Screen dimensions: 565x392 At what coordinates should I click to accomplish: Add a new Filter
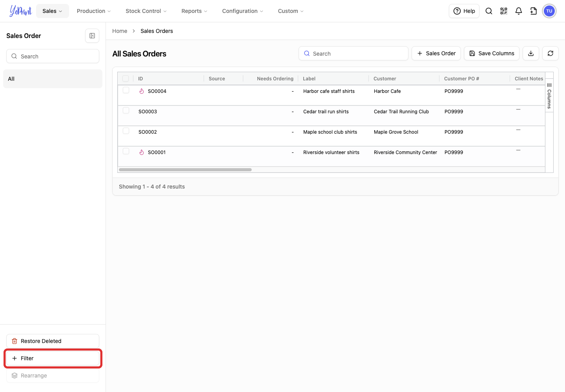point(53,358)
